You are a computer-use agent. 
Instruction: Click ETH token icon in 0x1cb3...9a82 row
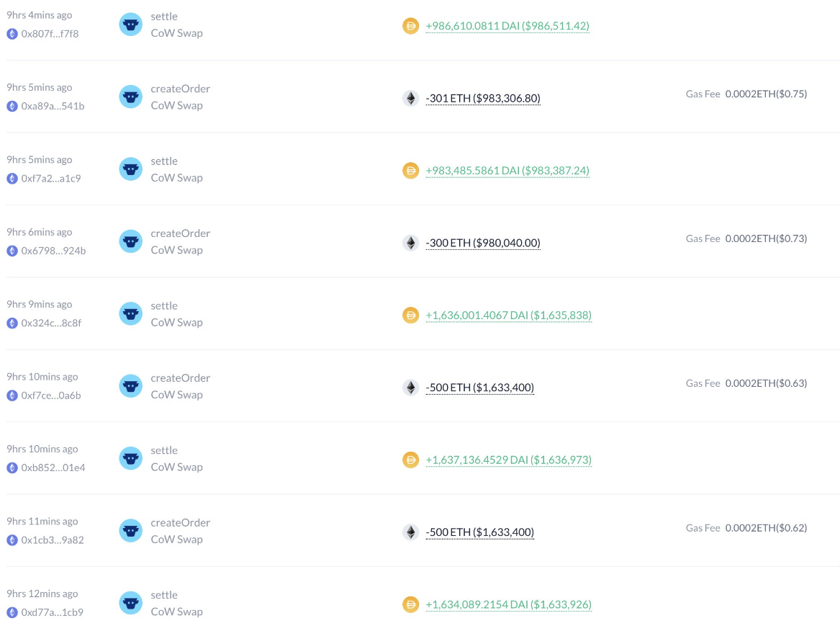click(x=411, y=532)
